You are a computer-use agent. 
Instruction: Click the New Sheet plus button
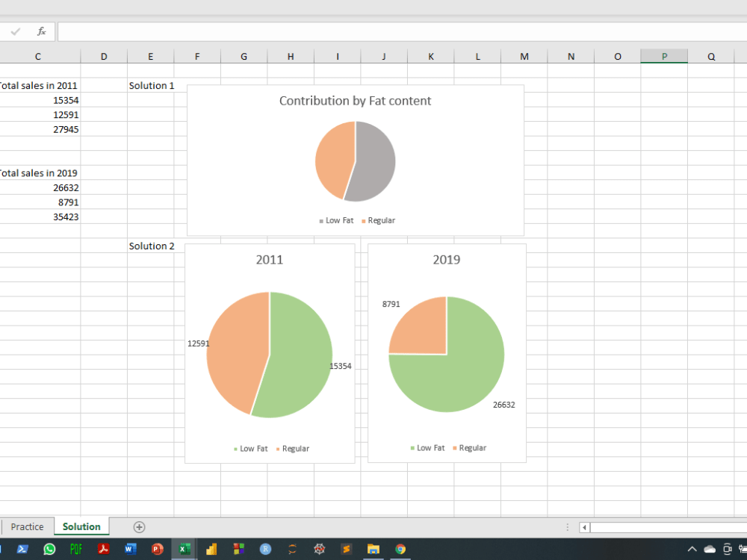pyautogui.click(x=138, y=526)
